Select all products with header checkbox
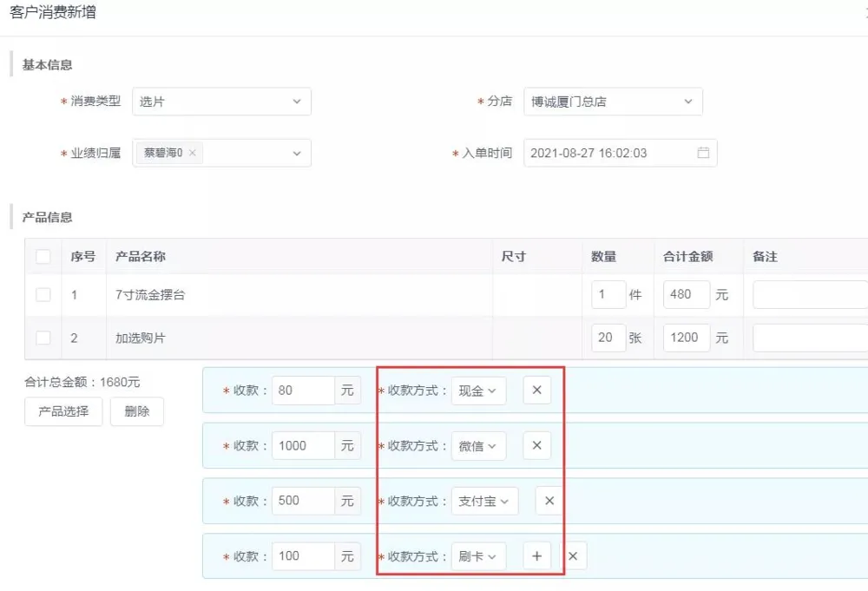Viewport: 868px width, 591px height. click(43, 257)
